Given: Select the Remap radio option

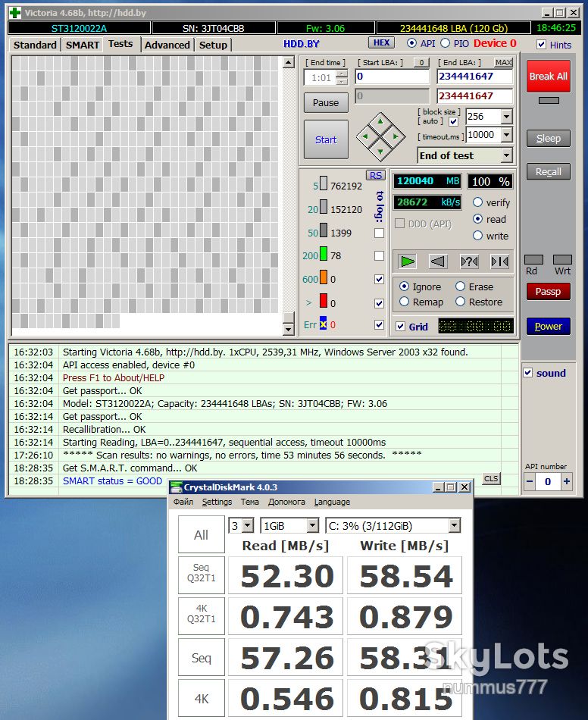Looking at the screenshot, I should pos(404,302).
